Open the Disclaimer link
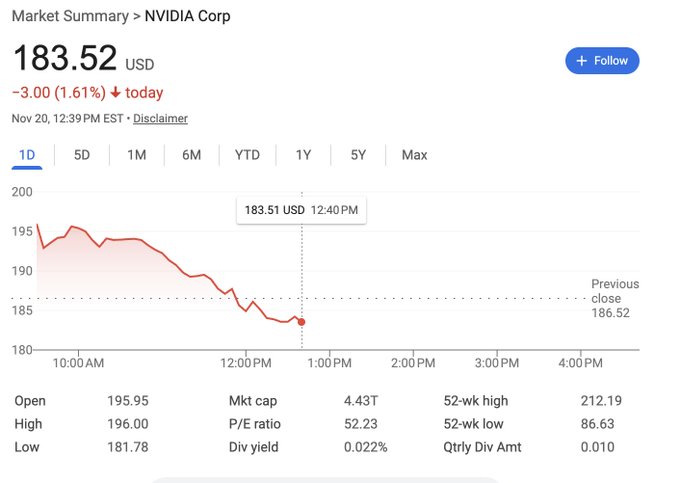Viewport: 680px width, 483px height. [x=160, y=118]
